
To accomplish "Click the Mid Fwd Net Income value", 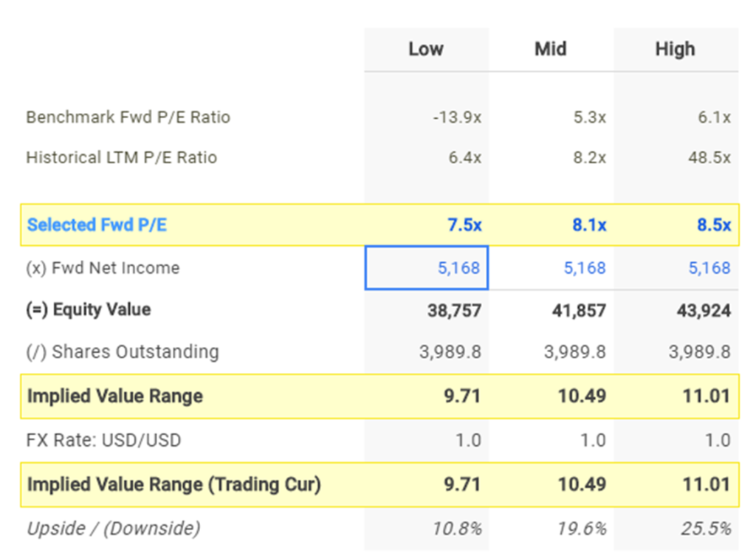I will [584, 268].
